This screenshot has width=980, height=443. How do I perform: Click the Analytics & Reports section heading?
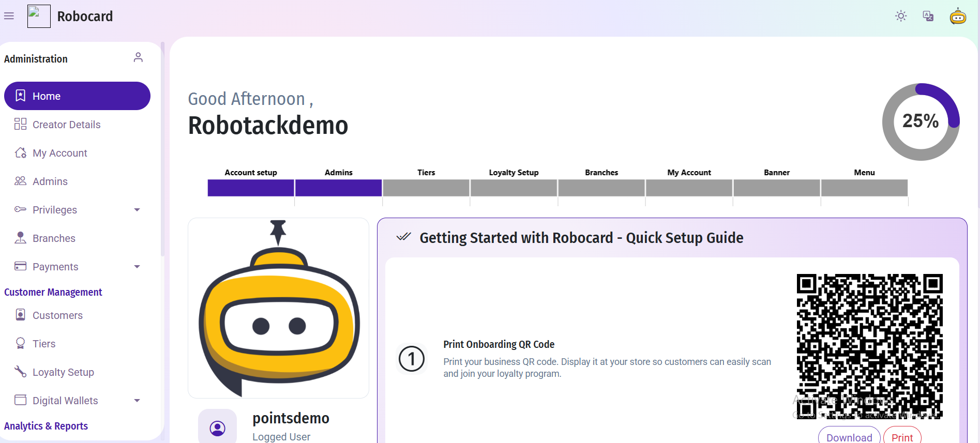[x=46, y=426]
